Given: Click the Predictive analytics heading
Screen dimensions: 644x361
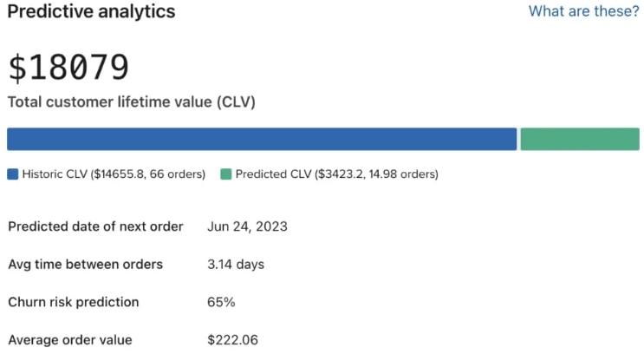Looking at the screenshot, I should pyautogui.click(x=91, y=12).
